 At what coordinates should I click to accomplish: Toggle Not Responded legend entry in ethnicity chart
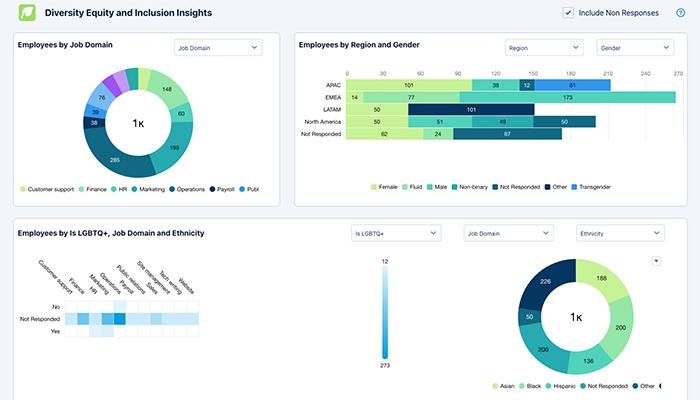[604, 386]
